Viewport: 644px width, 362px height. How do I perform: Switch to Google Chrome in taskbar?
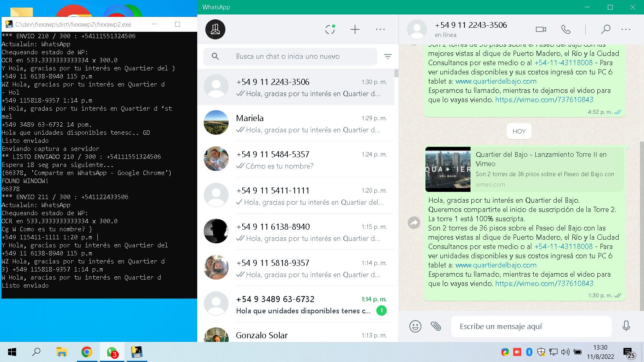tap(87, 352)
